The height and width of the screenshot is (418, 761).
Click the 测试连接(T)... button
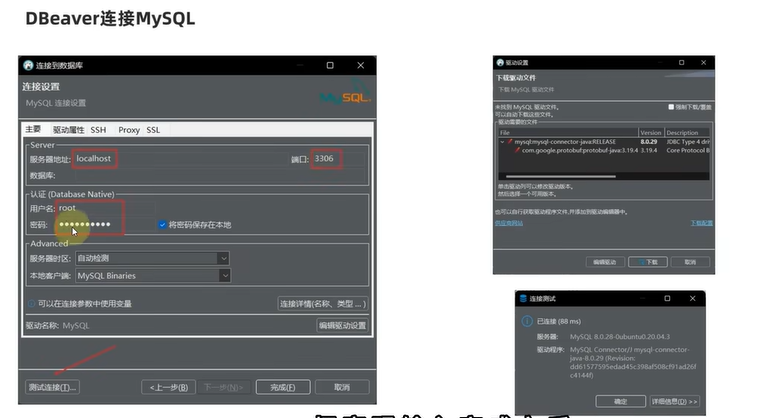52,387
